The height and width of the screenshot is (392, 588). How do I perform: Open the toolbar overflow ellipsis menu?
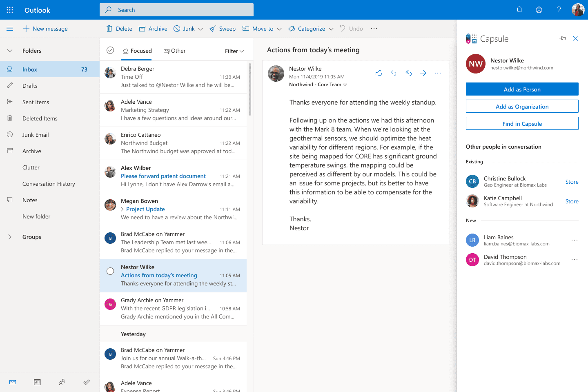[x=374, y=28]
